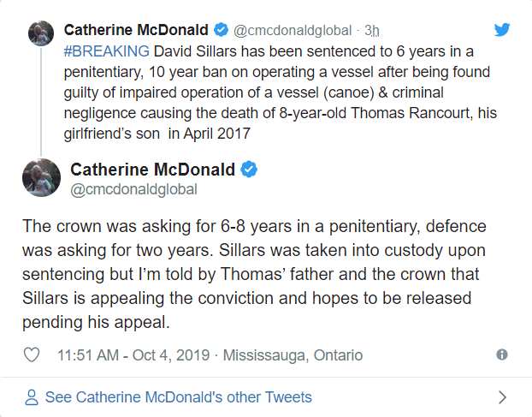Click the verified badge in the quoted tweet
This screenshot has width=532, height=417.
[x=221, y=31]
